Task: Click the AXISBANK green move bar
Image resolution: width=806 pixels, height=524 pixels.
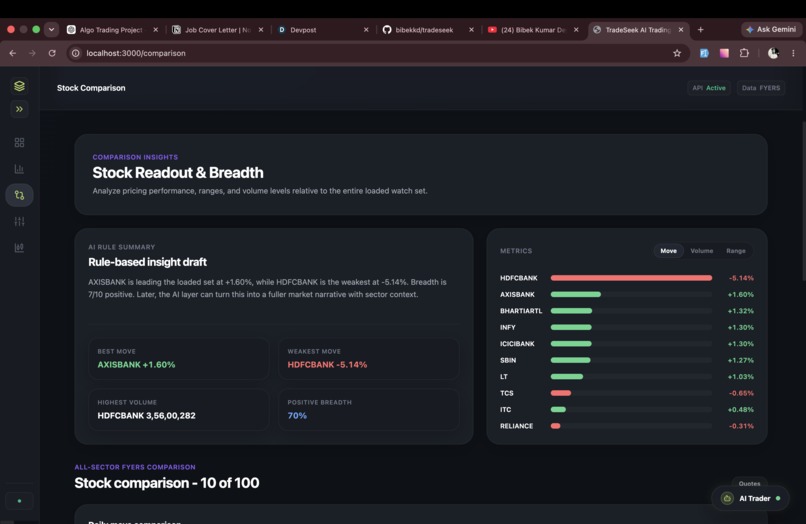Action: click(576, 295)
